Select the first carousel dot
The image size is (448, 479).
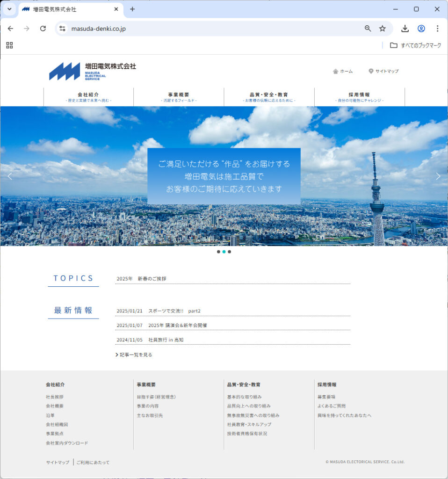pyautogui.click(x=218, y=252)
